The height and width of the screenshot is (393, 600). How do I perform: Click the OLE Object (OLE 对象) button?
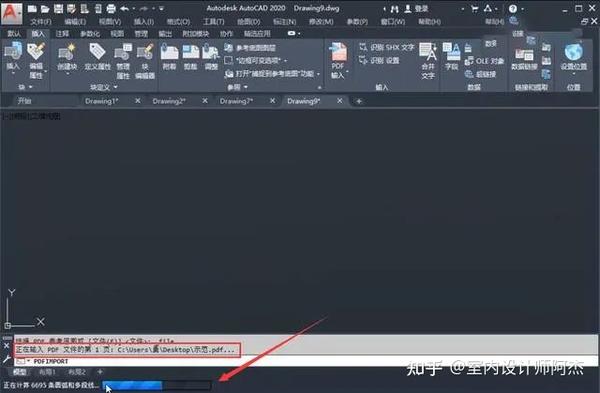coord(484,61)
